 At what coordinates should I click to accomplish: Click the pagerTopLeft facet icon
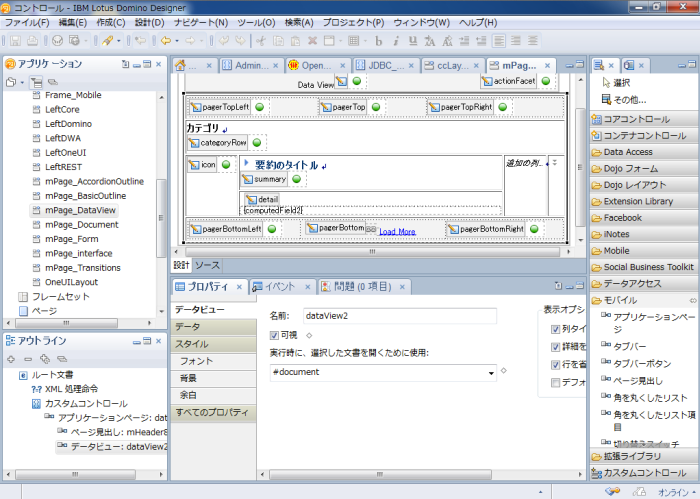tap(196, 107)
